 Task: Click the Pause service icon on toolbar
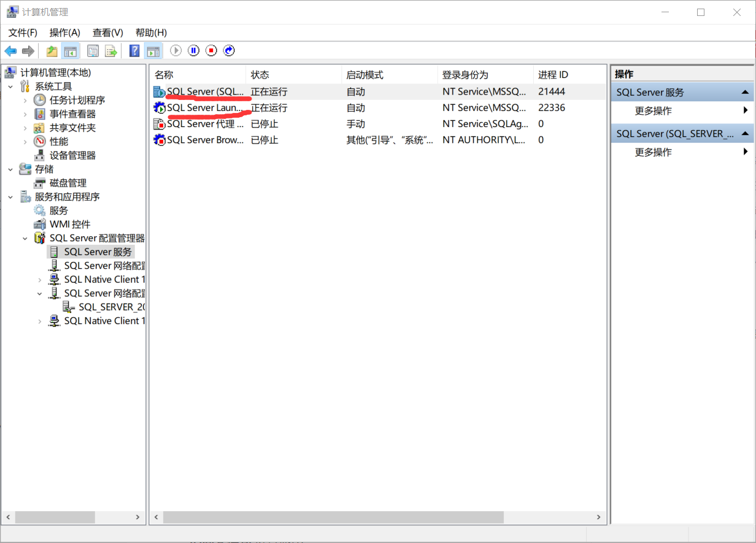[x=193, y=50]
